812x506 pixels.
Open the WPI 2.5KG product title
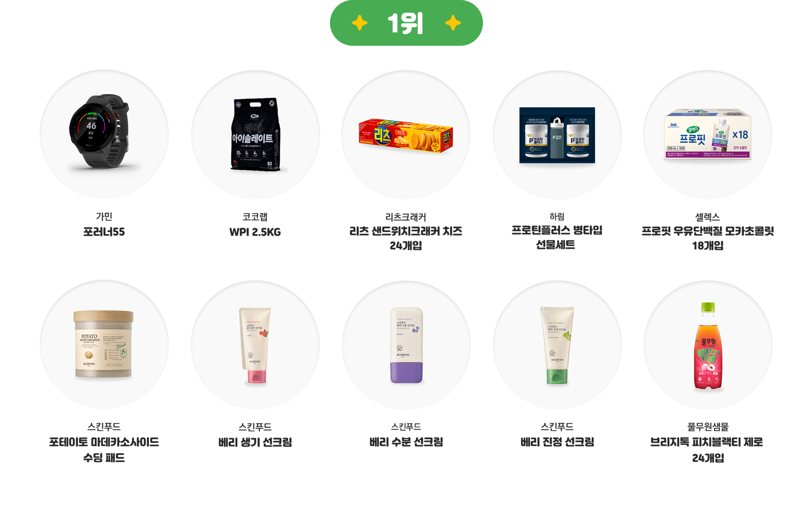pyautogui.click(x=255, y=232)
